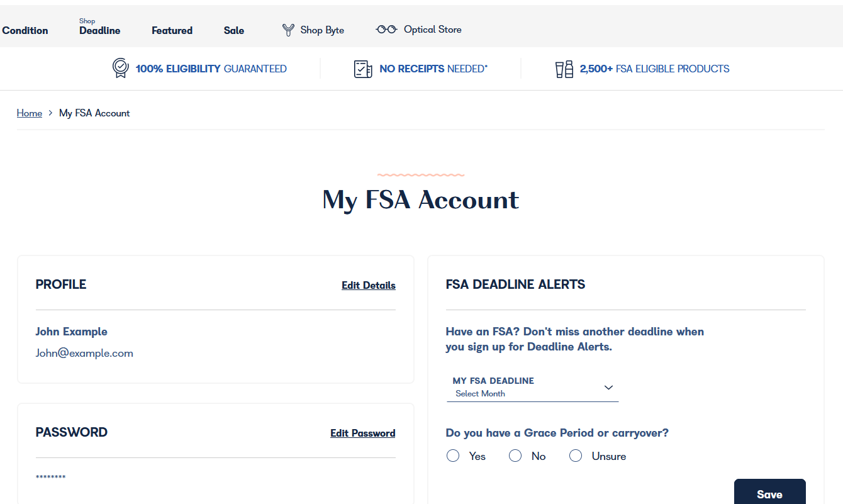Click the FSA Eligible Products bottles icon
Screen dimensions: 843x504
pyautogui.click(x=564, y=69)
